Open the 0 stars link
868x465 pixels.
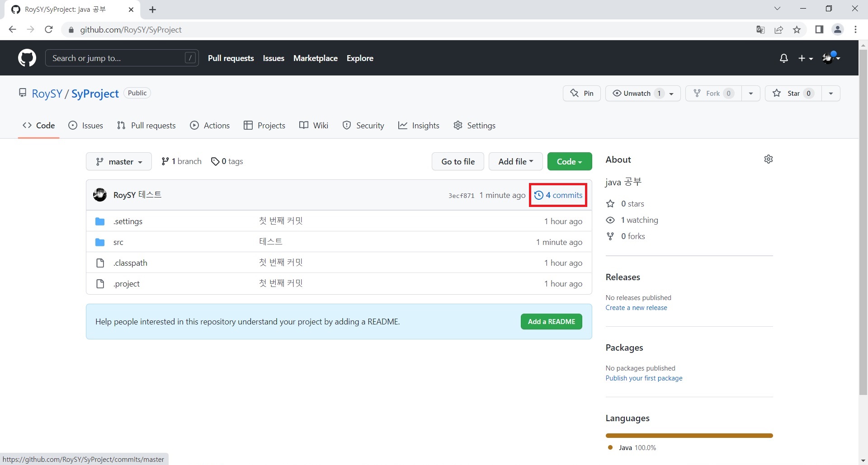pos(625,204)
